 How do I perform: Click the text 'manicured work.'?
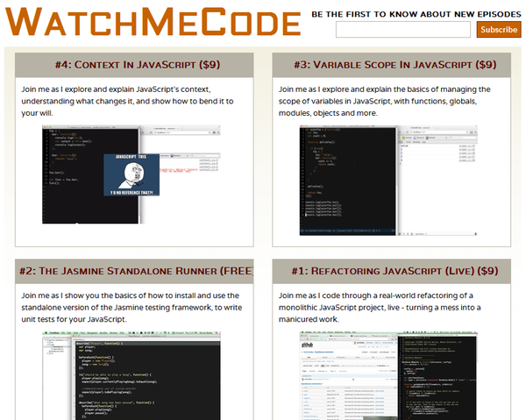click(x=309, y=319)
